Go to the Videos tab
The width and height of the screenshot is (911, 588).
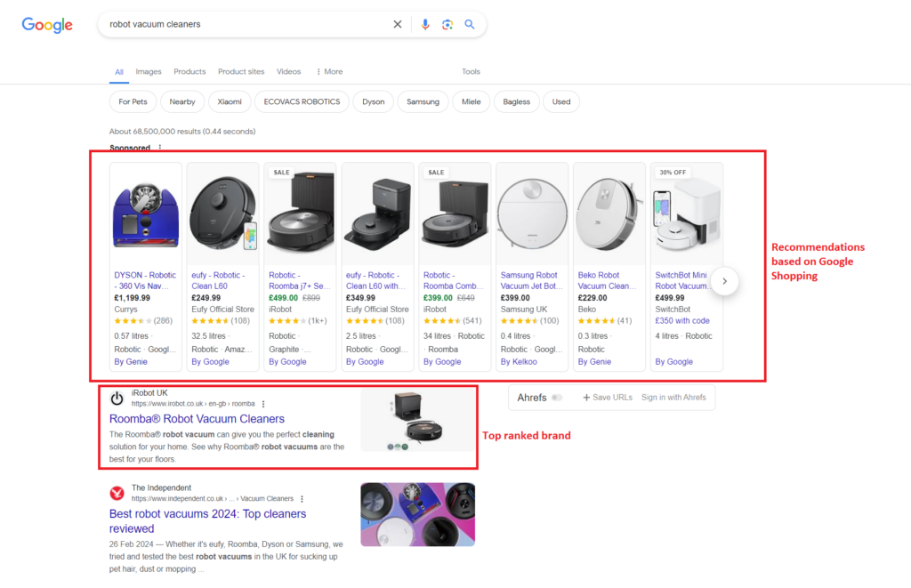click(x=289, y=71)
